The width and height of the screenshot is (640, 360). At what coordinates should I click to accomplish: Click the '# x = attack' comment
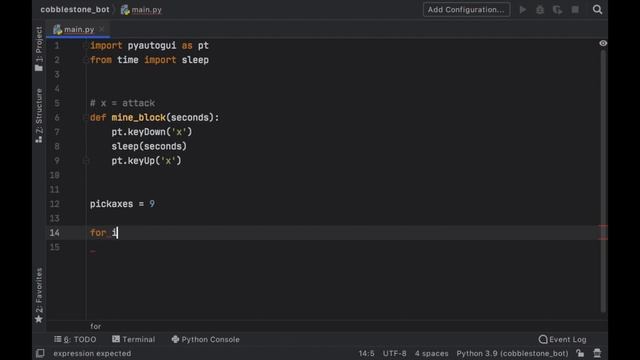tap(122, 103)
